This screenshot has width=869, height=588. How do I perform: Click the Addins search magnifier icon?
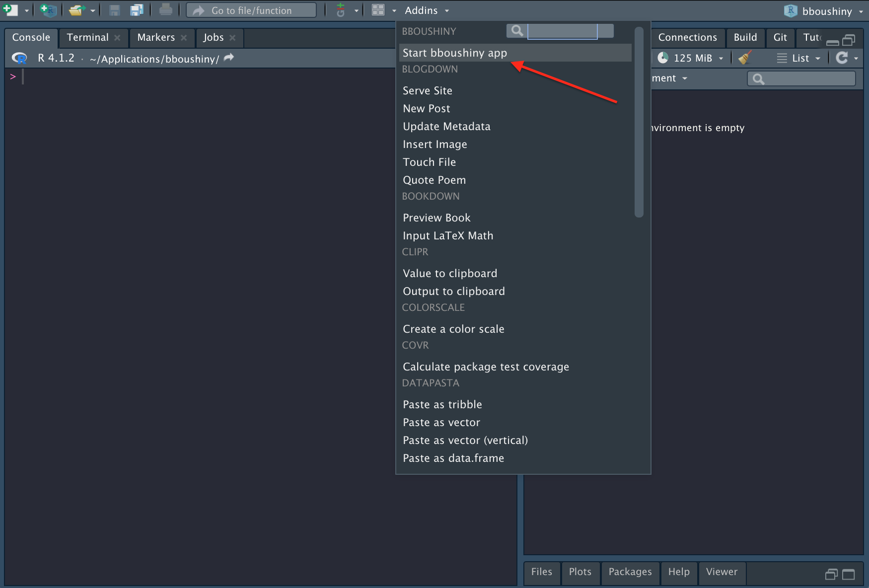pos(517,31)
